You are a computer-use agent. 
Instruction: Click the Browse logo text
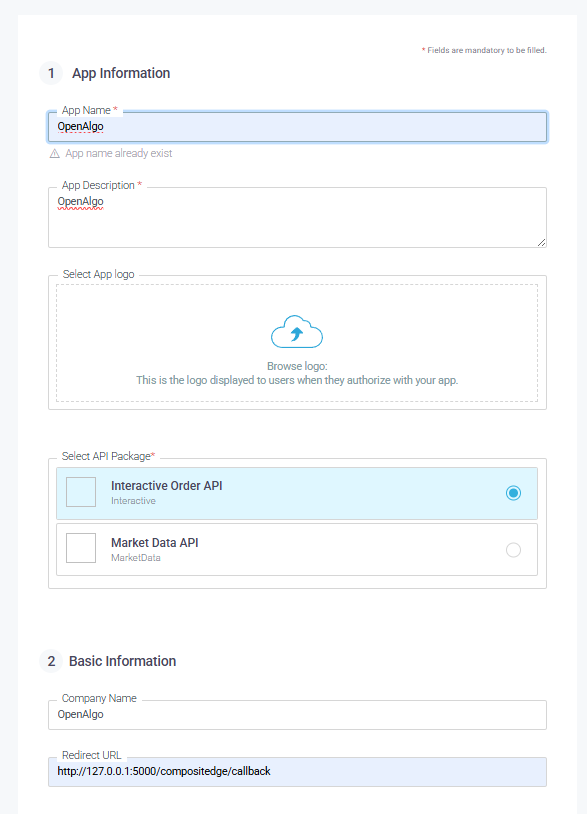pos(297,366)
